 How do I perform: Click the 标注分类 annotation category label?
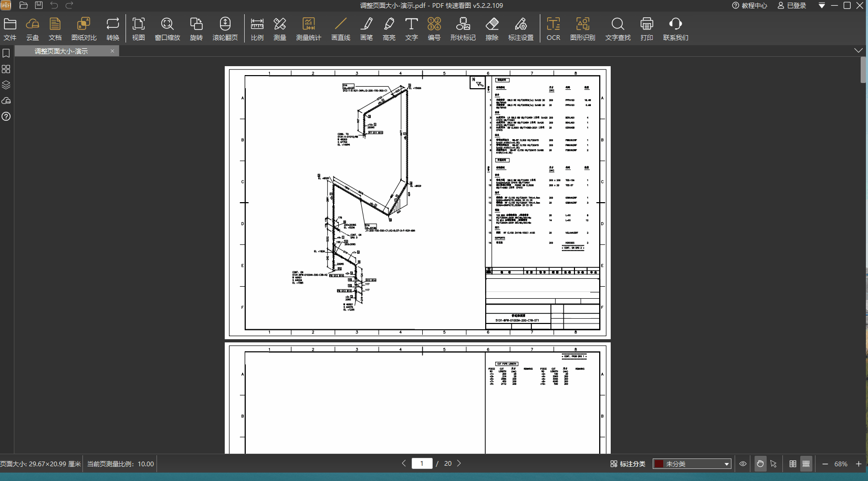click(628, 464)
